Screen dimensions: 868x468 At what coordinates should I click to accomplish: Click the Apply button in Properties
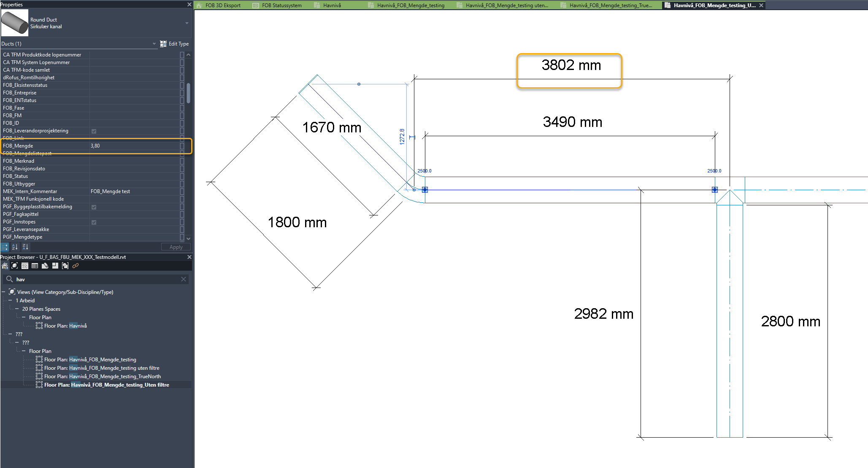point(176,247)
